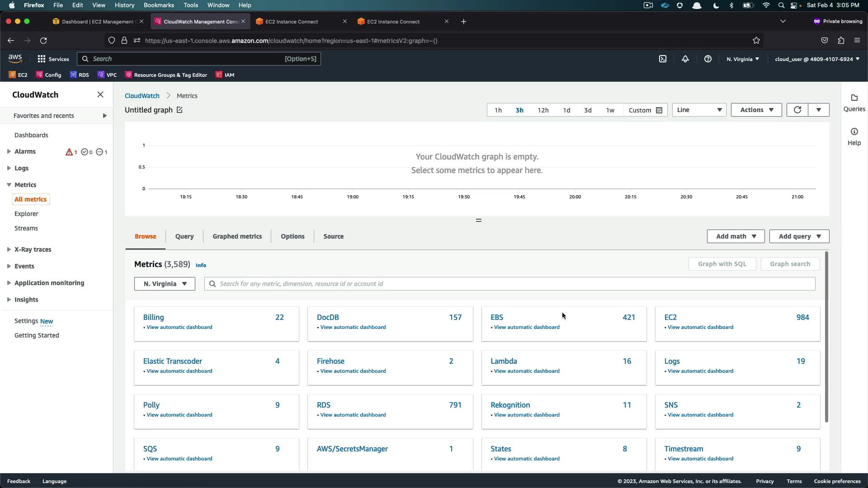Screen dimensions: 868x488
Task: Close the CloudWatch navigation sidebar
Action: click(100, 94)
